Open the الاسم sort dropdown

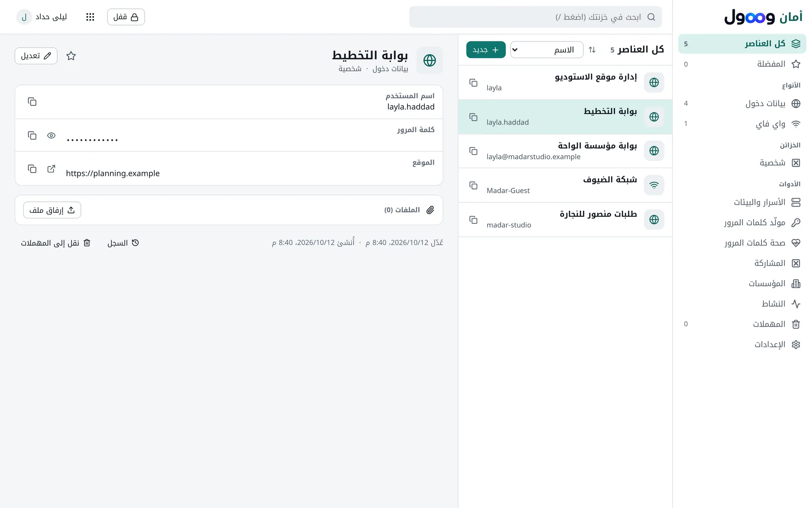coord(547,50)
